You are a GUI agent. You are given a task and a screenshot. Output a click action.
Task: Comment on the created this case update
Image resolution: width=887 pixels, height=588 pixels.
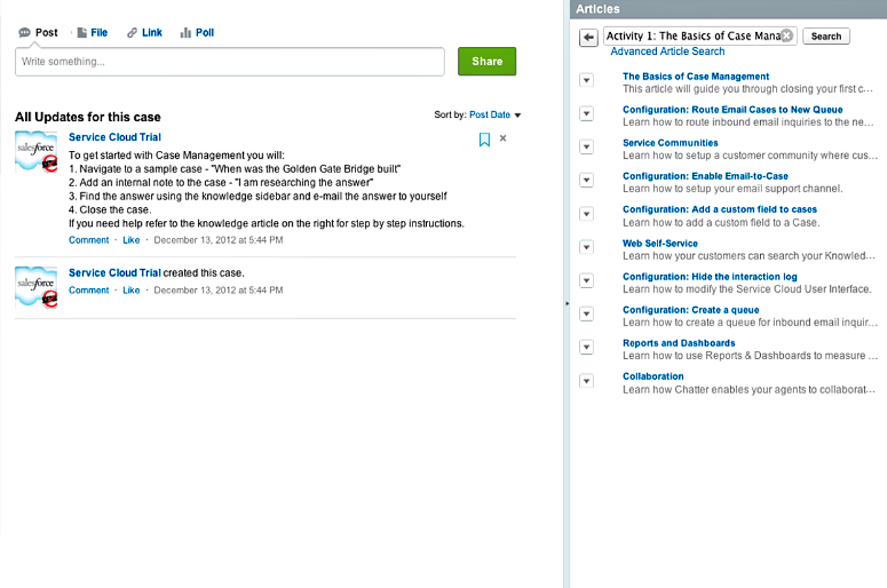pos(89,290)
